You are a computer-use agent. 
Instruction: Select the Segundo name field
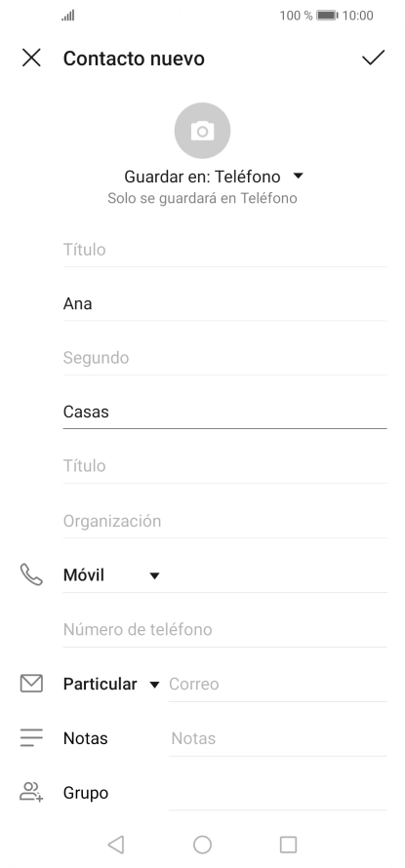(224, 358)
